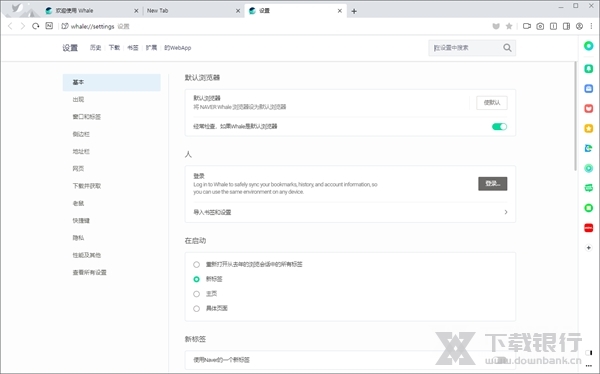
Task: Select 基本 in the settings navigation
Action: 111,82
